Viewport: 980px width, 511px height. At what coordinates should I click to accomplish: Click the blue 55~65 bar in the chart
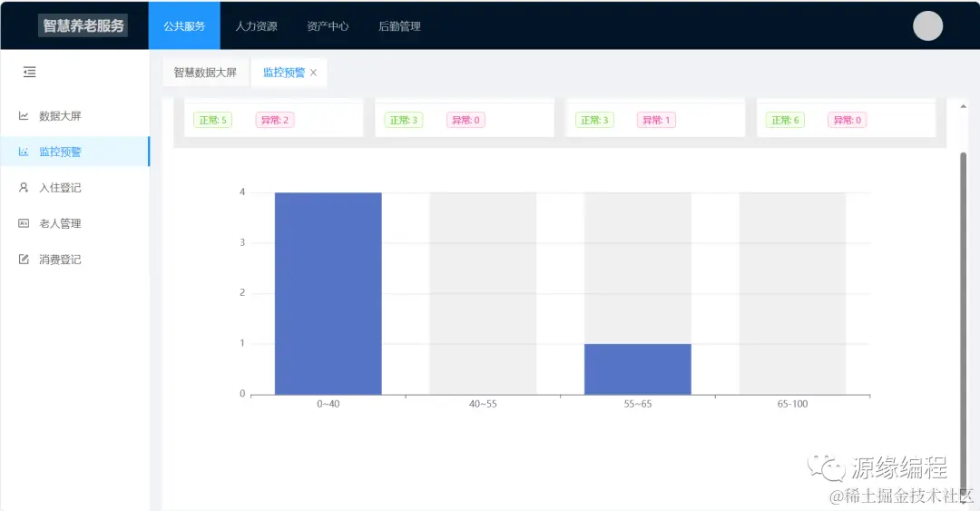[x=638, y=369]
